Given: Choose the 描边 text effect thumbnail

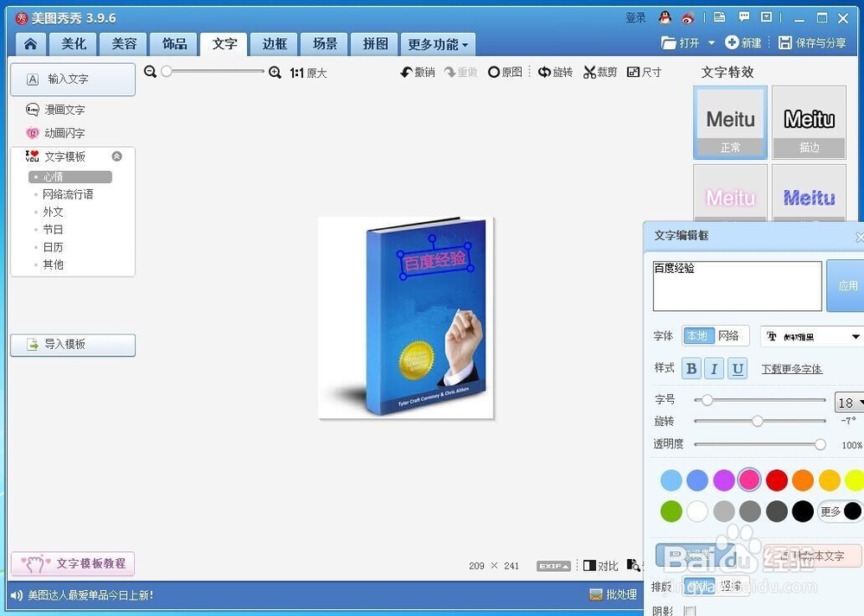Looking at the screenshot, I should [809, 123].
